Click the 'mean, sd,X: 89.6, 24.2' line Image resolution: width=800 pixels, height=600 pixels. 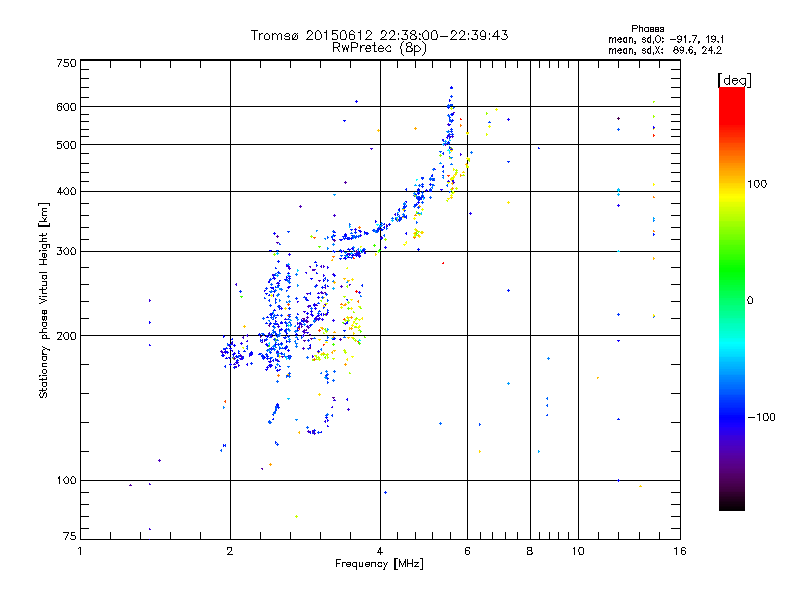[665, 51]
